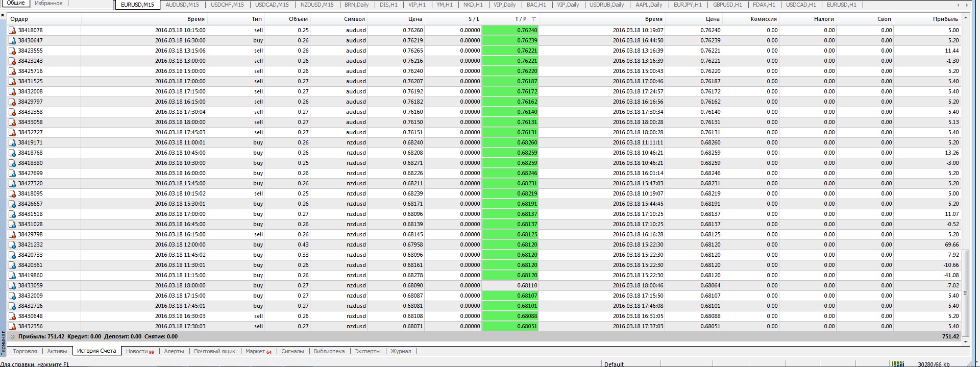Click the icon of order 38418078
Viewport: 980px width, 367px height.
pos(12,30)
